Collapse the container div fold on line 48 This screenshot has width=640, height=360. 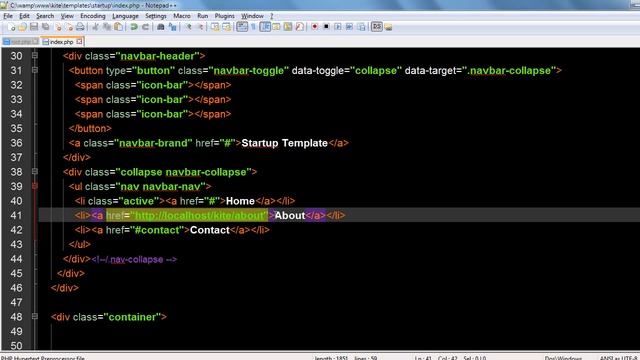point(35,316)
